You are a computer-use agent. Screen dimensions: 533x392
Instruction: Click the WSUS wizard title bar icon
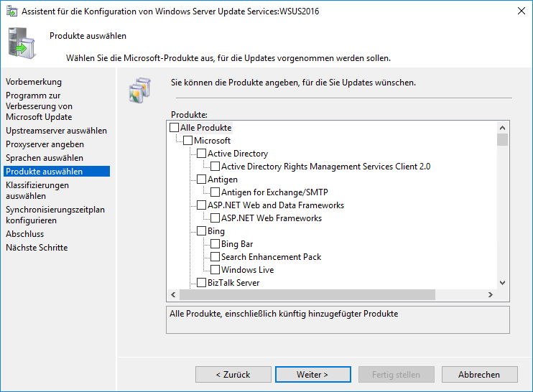pyautogui.click(x=12, y=11)
